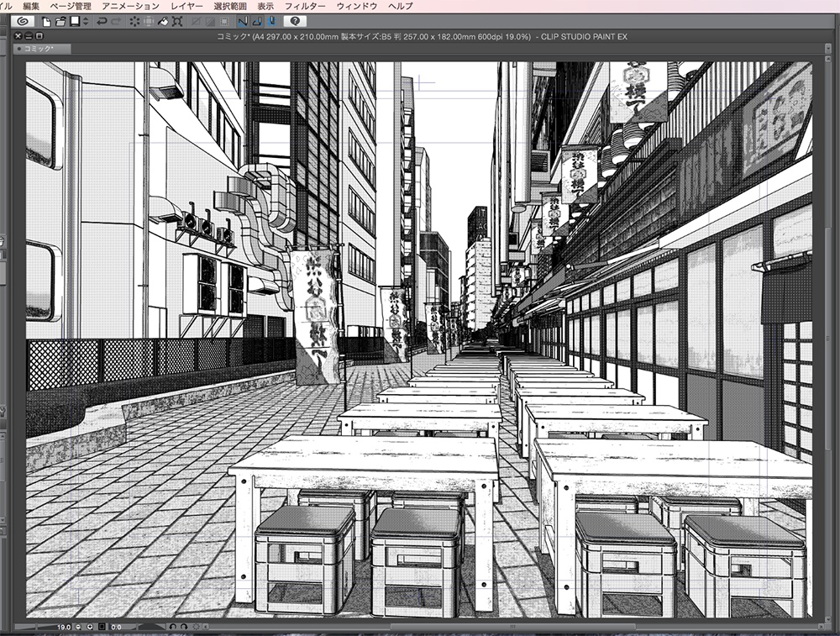Click the fit-to-screen icon in the status bar
This screenshot has width=840, height=636.
[102, 627]
